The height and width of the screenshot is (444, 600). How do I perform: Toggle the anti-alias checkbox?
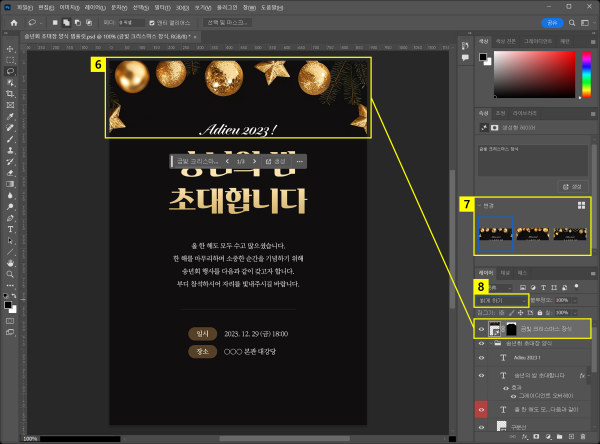[151, 21]
